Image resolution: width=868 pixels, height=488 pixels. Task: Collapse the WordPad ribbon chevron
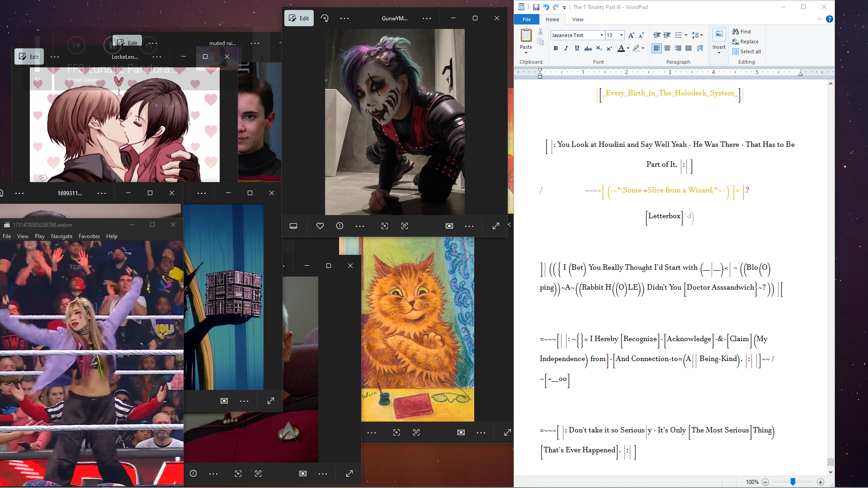point(819,19)
